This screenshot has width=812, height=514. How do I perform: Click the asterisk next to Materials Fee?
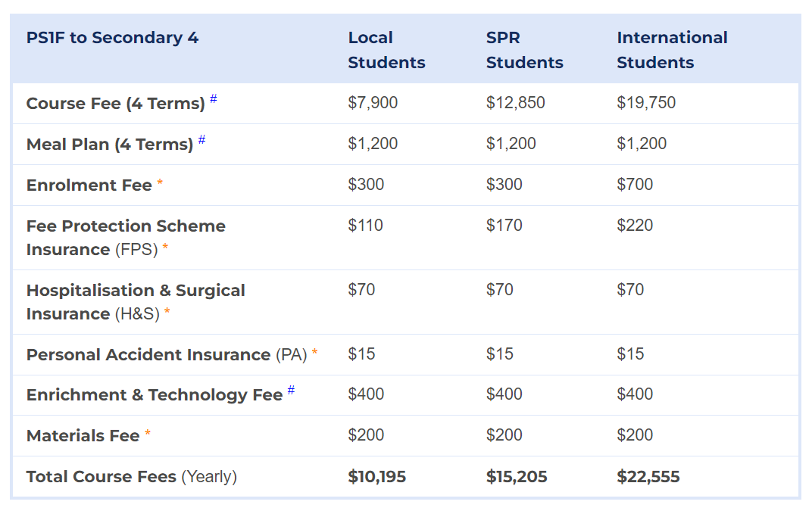tap(148, 433)
